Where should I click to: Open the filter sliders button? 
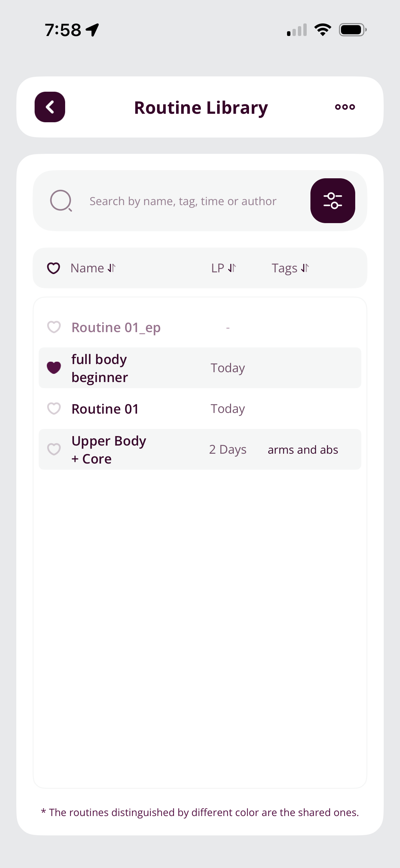(332, 201)
